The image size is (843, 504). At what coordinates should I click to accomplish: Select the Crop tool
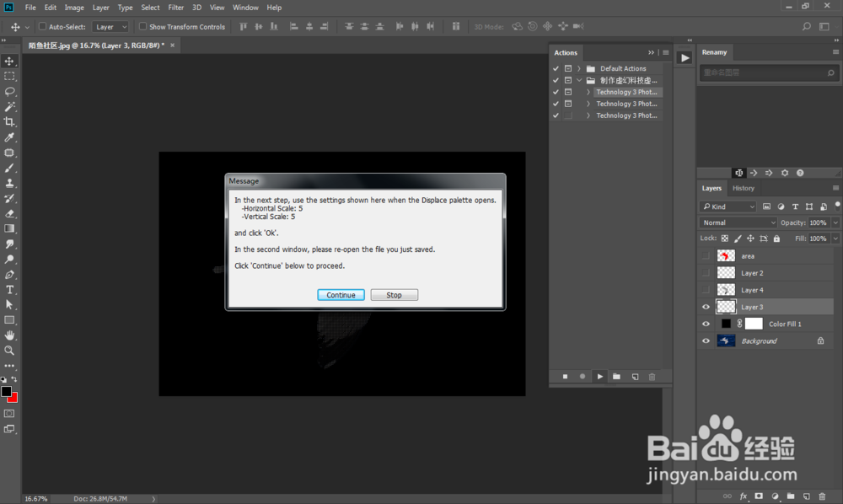pyautogui.click(x=9, y=122)
